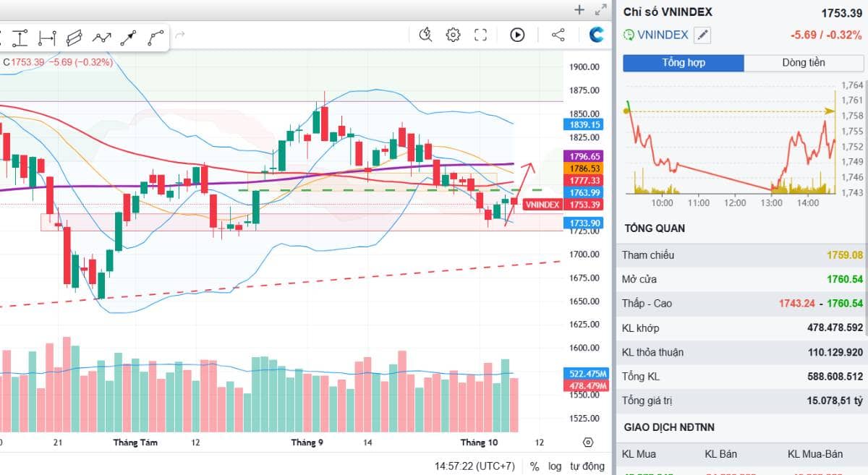Click the VNINDEX link in side panel

pyautogui.click(x=662, y=35)
